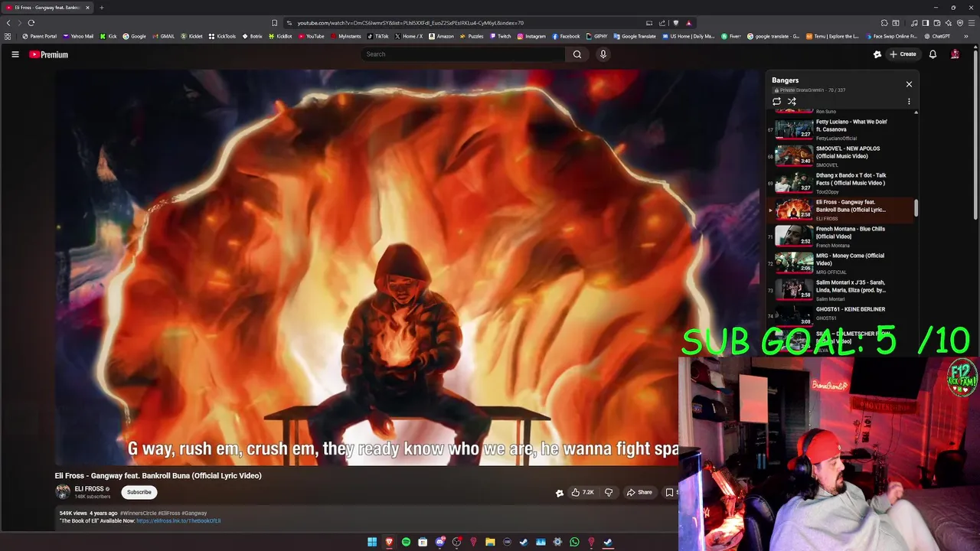
Task: Open YouTube notifications bell
Action: pos(933,54)
